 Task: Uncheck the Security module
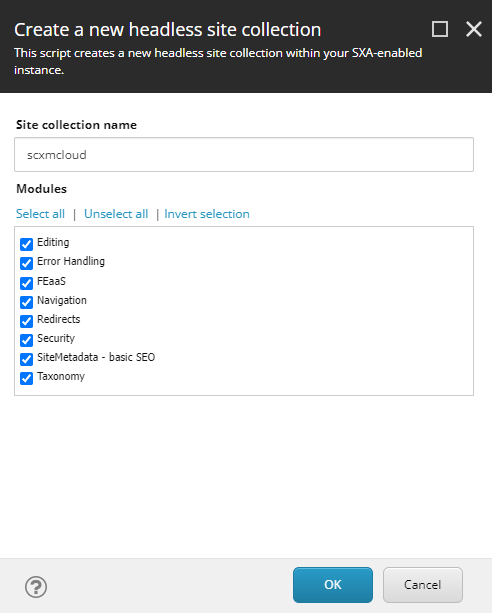[x=27, y=340]
